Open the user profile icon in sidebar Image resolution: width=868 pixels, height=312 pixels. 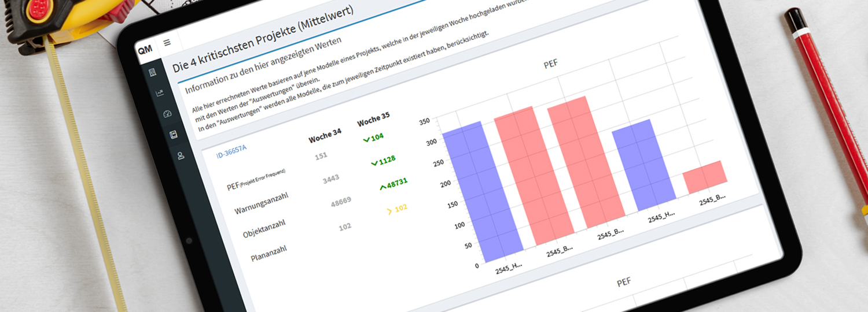pyautogui.click(x=181, y=155)
